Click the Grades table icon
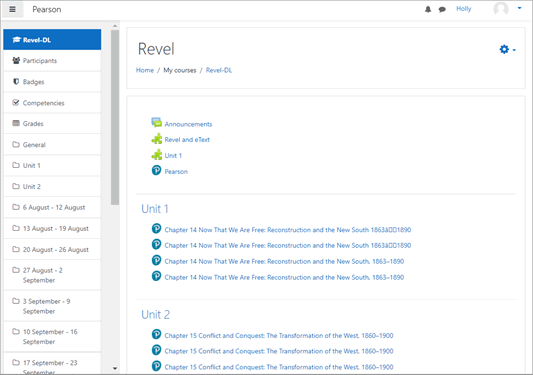This screenshot has height=375, width=533. pyautogui.click(x=16, y=123)
